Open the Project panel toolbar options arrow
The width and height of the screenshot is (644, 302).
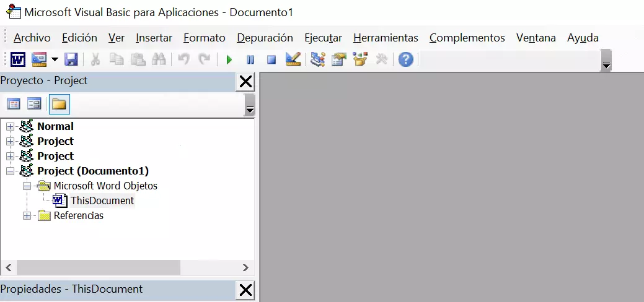[x=249, y=105]
